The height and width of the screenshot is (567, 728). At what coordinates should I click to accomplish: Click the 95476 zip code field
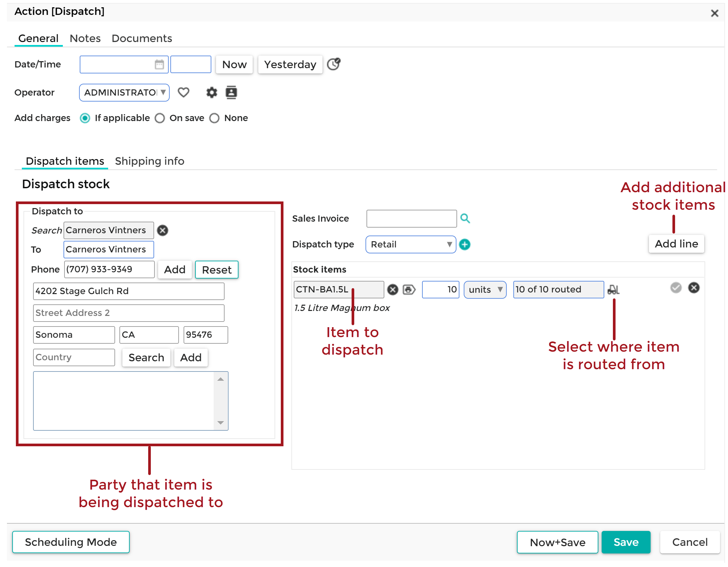206,335
